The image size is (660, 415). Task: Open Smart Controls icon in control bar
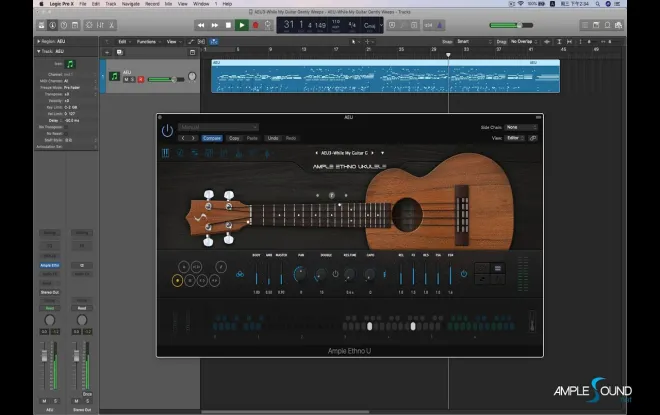click(x=89, y=25)
